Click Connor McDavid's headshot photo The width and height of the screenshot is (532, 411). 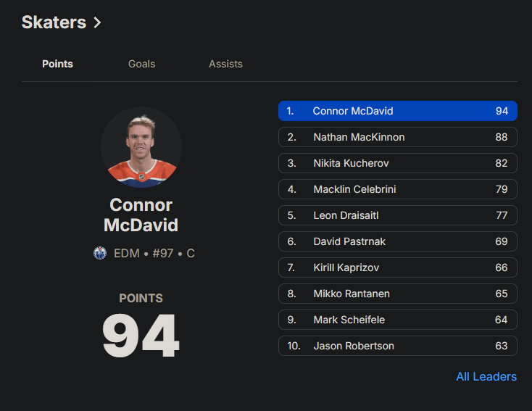coord(141,147)
